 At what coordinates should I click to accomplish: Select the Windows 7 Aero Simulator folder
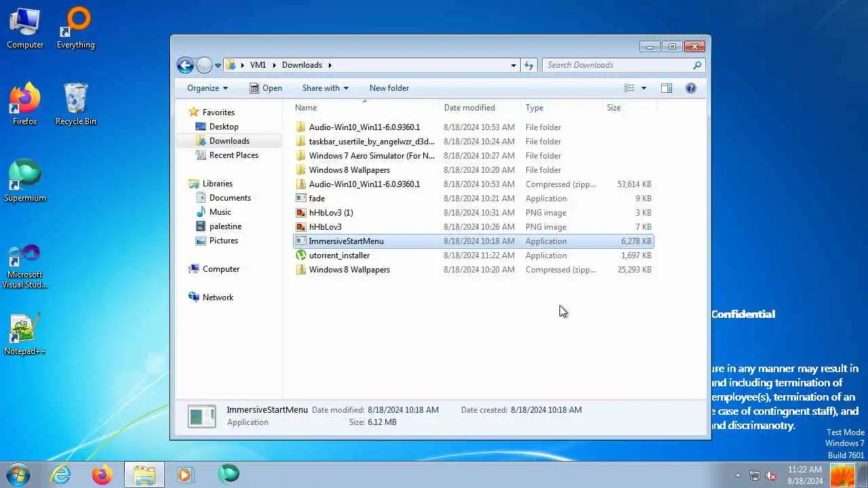(473, 156)
